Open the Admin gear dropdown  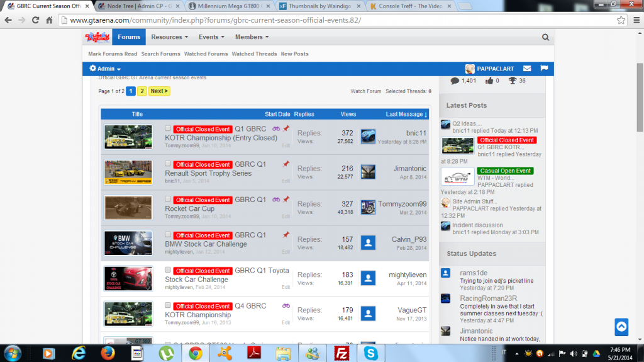105,69
